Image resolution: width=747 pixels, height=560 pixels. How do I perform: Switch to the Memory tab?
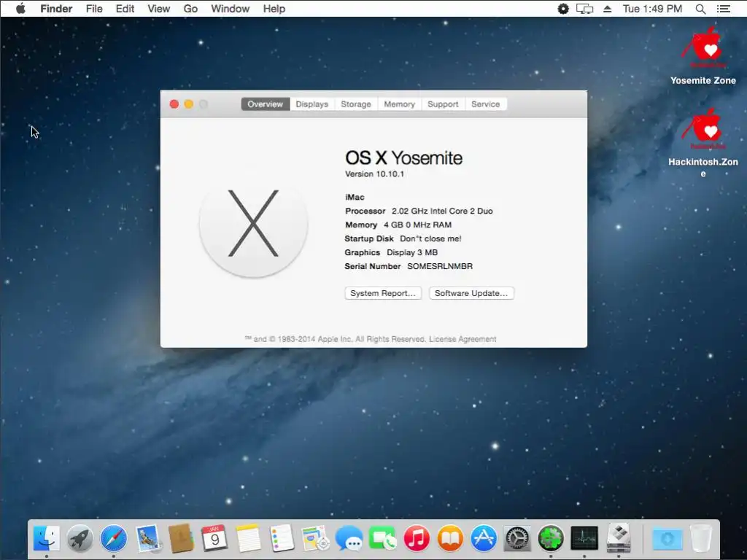(399, 104)
